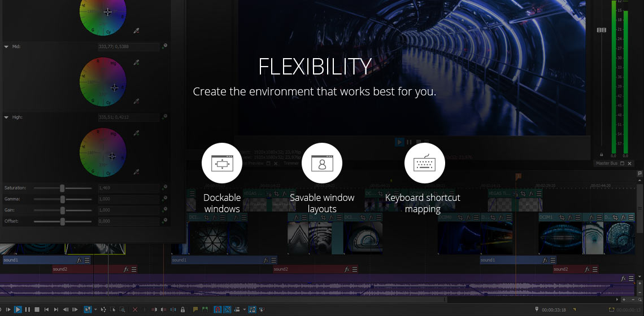Jump to the end of the project
Image resolution: width=644 pixels, height=316 pixels.
tap(56, 309)
